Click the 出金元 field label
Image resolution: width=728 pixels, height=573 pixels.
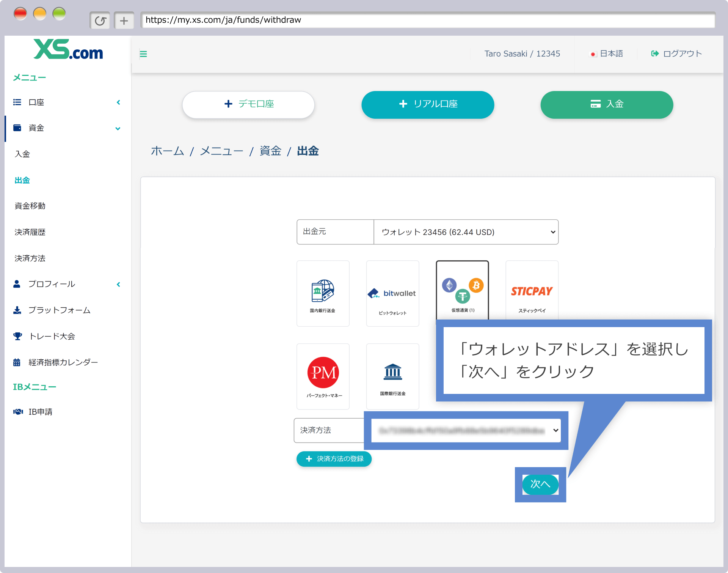(x=314, y=231)
